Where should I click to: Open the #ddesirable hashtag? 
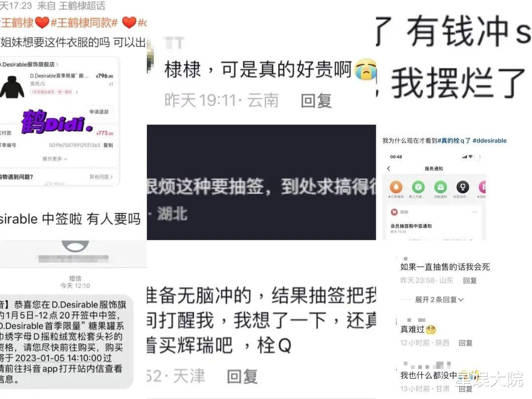pos(489,141)
